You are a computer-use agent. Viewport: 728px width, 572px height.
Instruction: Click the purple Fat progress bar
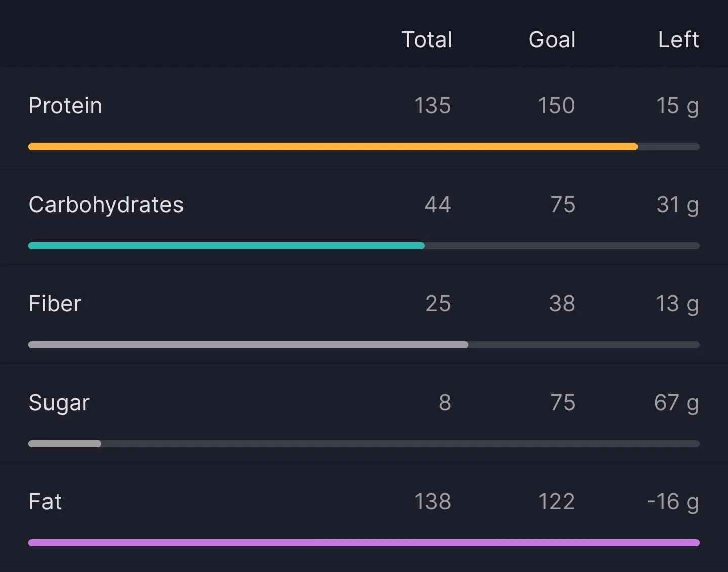click(x=364, y=543)
